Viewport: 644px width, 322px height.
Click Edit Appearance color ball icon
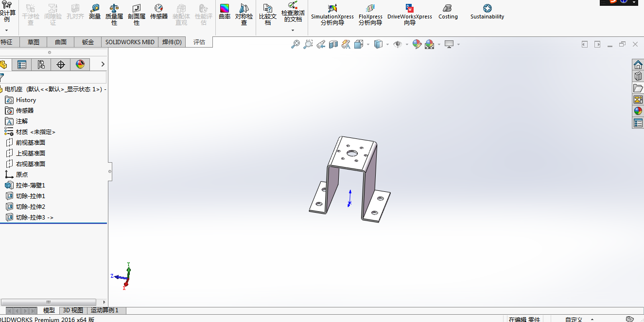click(417, 45)
